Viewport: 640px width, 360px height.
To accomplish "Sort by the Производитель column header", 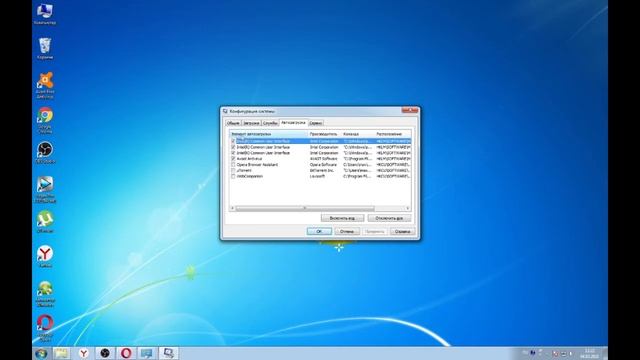I will coord(324,134).
